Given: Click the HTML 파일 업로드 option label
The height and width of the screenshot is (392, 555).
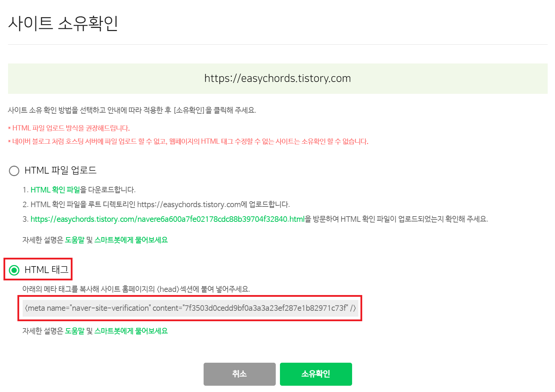Looking at the screenshot, I should 60,171.
